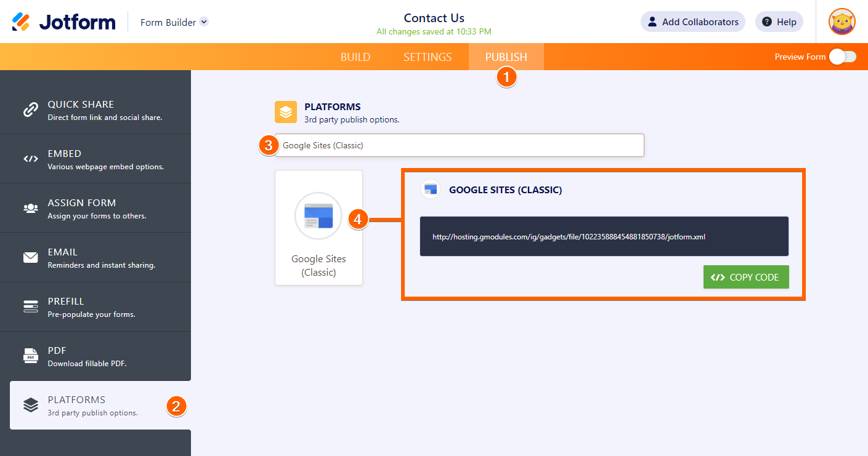This screenshot has height=456, width=868.
Task: Click the platform search field
Action: [460, 145]
